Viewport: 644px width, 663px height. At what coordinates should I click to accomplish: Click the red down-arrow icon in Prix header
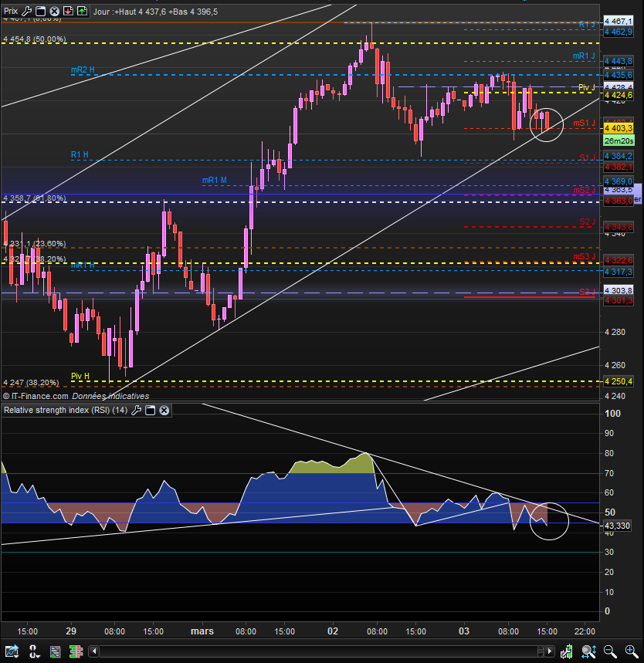(68, 12)
